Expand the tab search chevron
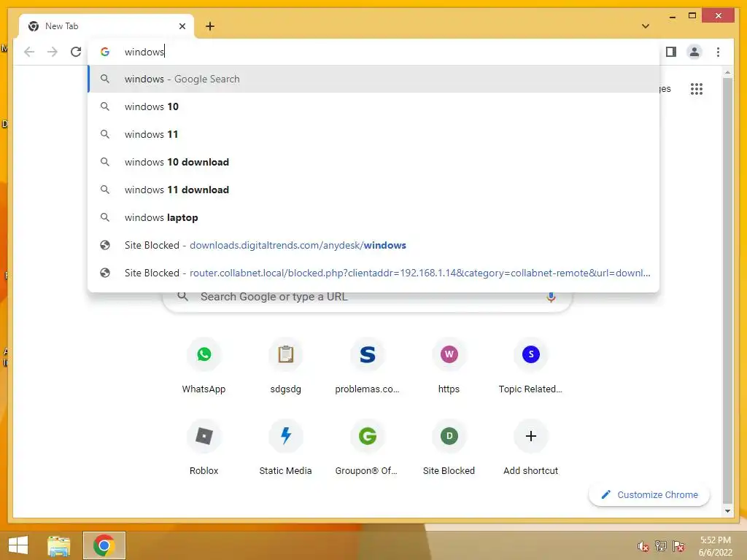The image size is (747, 560). click(646, 26)
